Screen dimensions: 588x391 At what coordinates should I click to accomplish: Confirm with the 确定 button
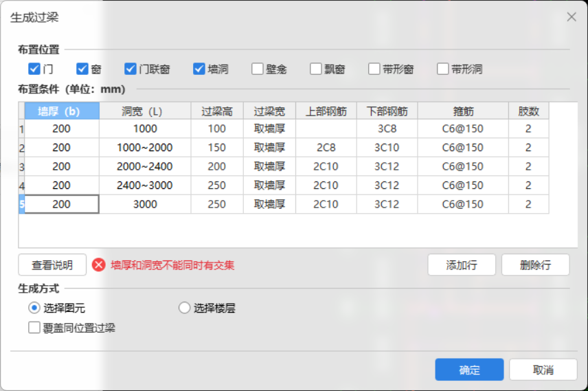coord(469,370)
